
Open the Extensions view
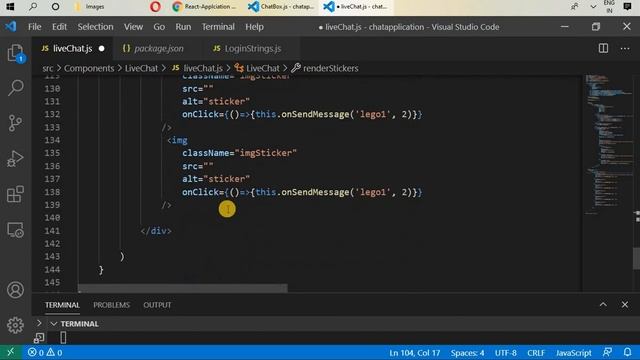(16, 194)
